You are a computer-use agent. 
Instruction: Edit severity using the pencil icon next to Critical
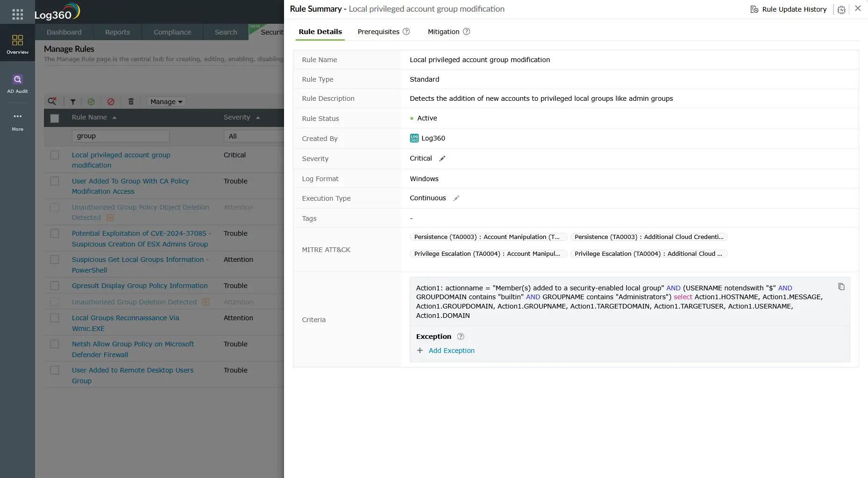[x=442, y=158]
